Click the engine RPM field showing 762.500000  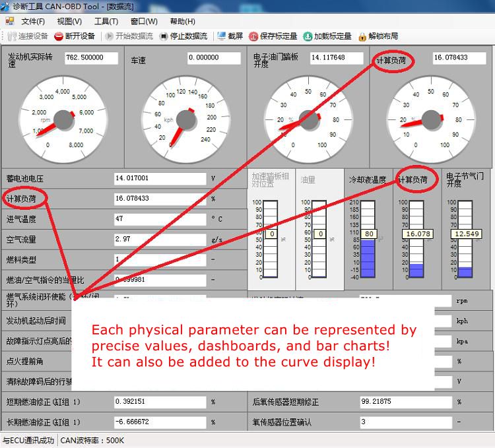tap(91, 58)
